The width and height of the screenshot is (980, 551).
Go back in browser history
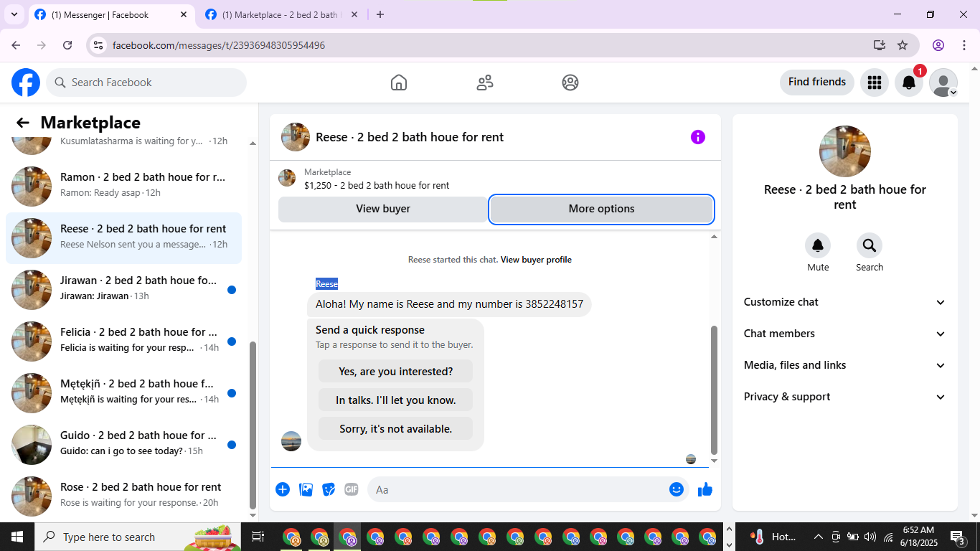(x=16, y=45)
